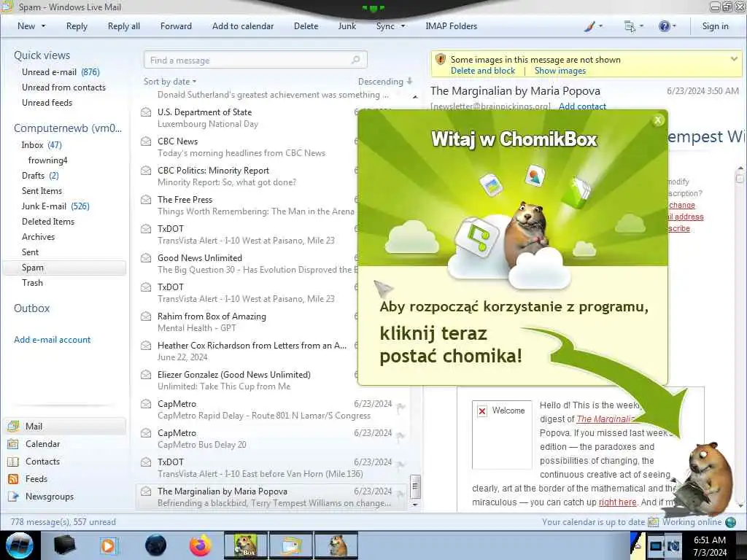Open Unread feeds quick view
Screen dimensions: 747x560
tap(47, 102)
